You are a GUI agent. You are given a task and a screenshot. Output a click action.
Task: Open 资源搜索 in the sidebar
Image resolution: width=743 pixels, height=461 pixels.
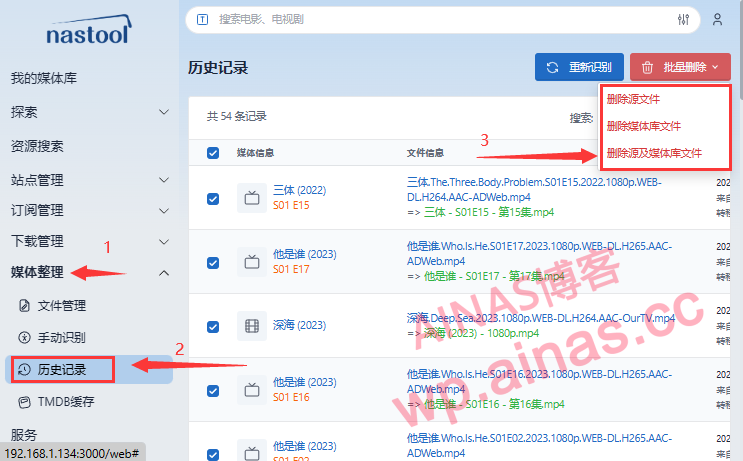(37, 146)
